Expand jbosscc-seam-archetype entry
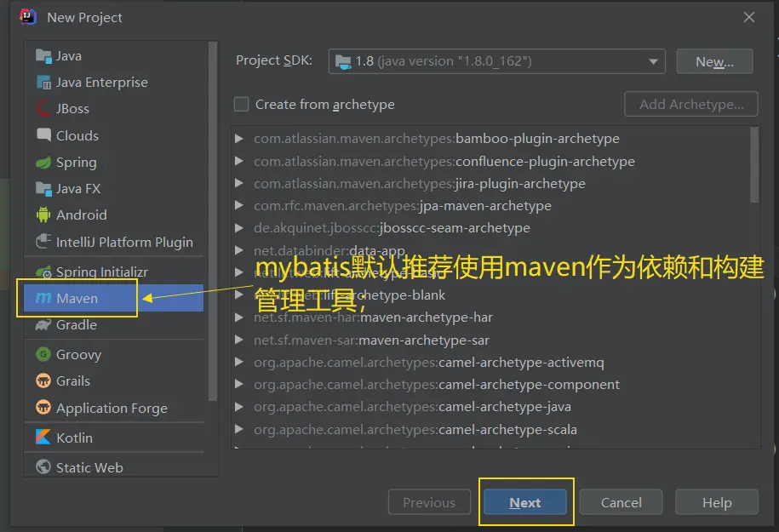 point(239,228)
